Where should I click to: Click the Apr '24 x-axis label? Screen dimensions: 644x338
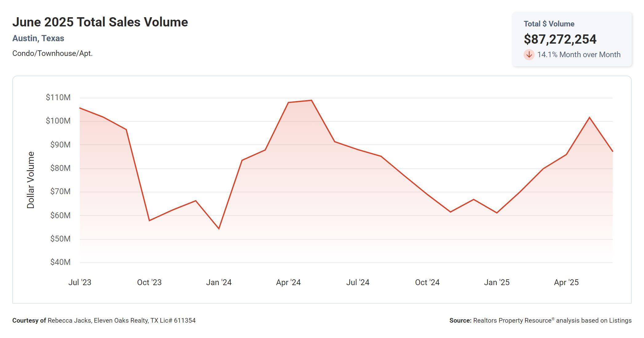click(x=288, y=282)
